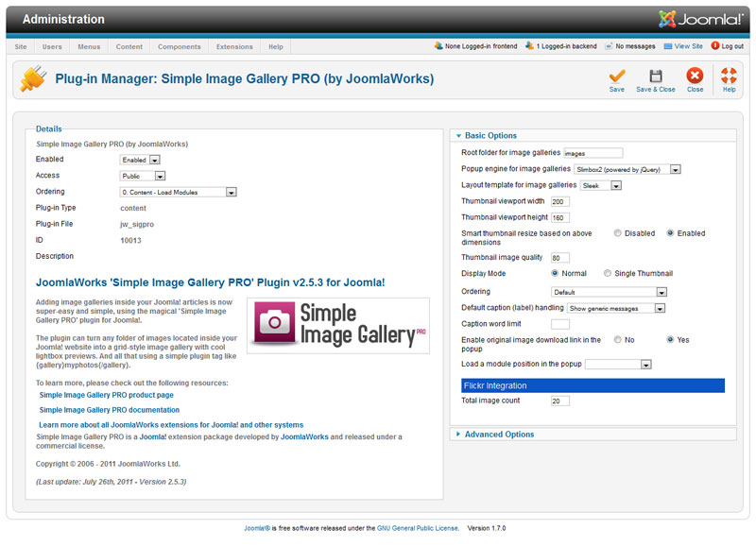Expand the Advanced Options panel
The width and height of the screenshot is (756, 546).
click(x=499, y=435)
